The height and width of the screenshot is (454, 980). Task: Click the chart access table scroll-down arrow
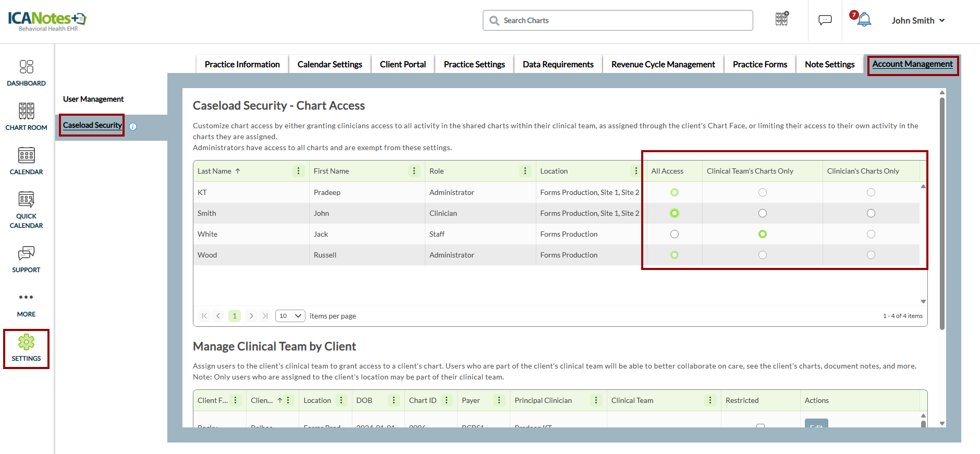pos(923,301)
